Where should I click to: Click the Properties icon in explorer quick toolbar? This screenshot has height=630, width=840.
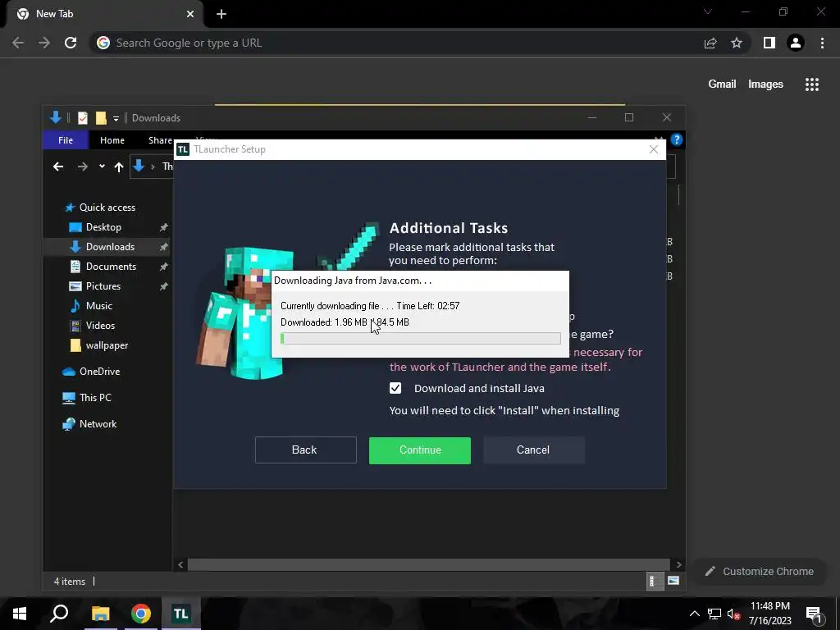click(83, 118)
